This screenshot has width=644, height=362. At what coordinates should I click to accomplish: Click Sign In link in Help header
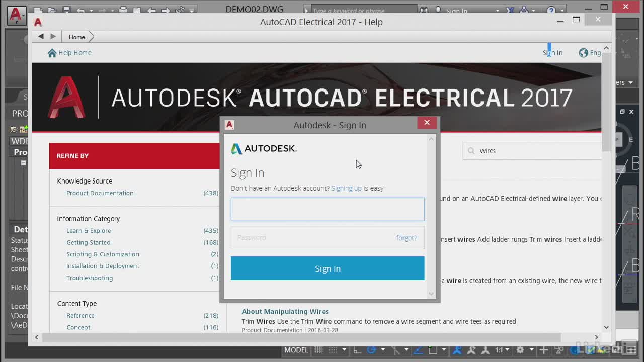[552, 53]
